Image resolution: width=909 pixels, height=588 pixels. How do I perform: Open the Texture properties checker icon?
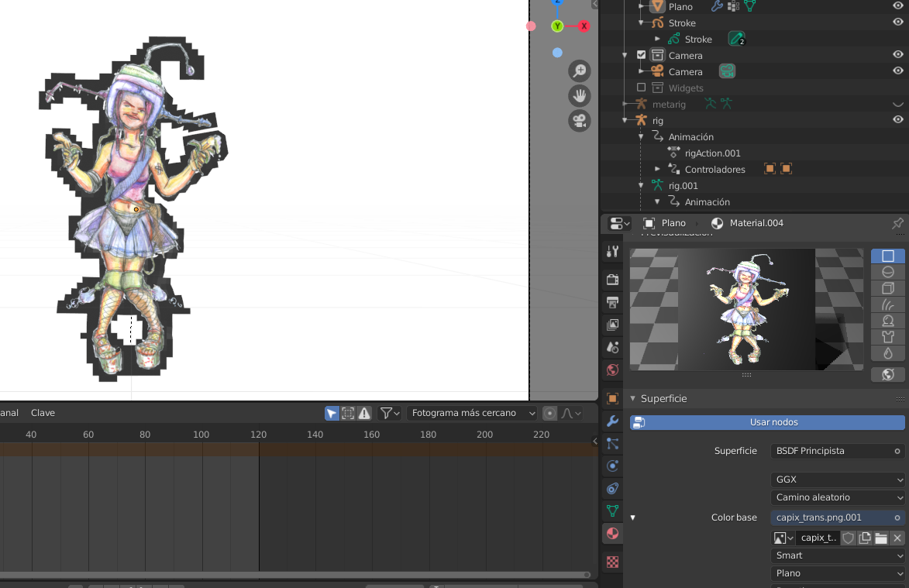(612, 562)
